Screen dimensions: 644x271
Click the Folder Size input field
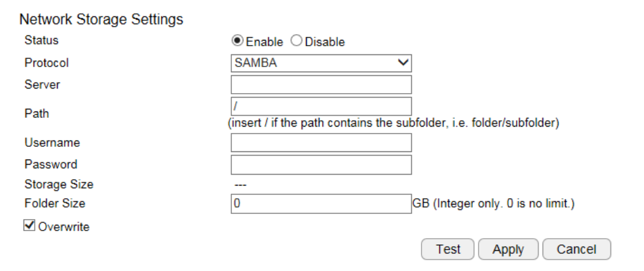pyautogui.click(x=321, y=204)
